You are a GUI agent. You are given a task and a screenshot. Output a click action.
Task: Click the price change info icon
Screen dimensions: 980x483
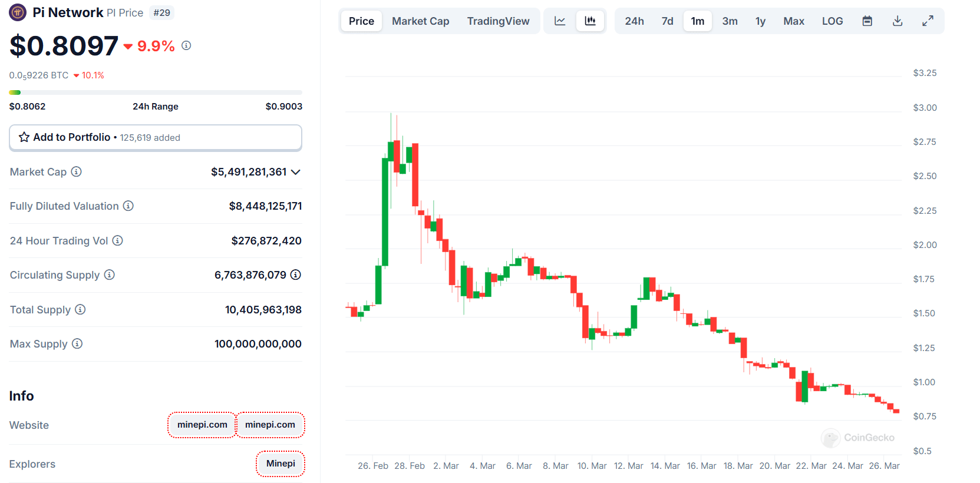coord(186,45)
